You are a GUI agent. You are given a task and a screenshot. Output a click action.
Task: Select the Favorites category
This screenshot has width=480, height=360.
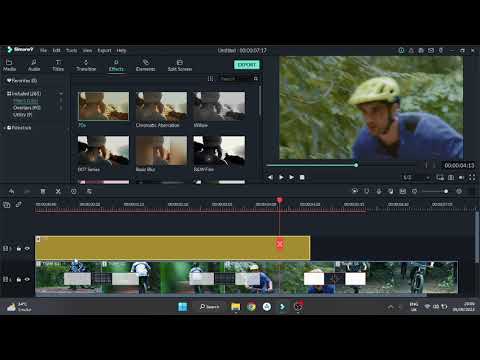pos(22,81)
